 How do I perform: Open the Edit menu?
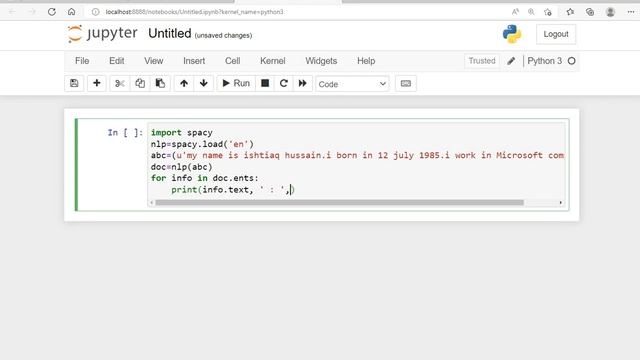tap(117, 61)
